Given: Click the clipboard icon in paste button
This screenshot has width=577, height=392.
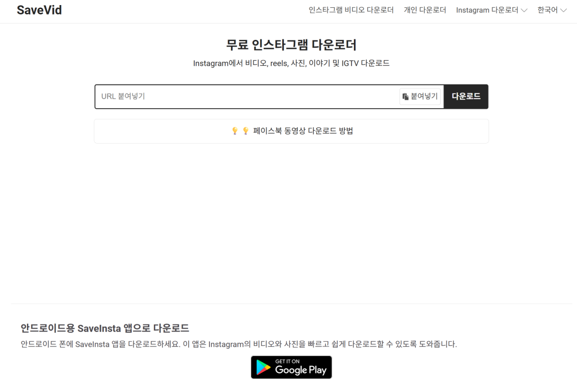Looking at the screenshot, I should pyautogui.click(x=405, y=96).
